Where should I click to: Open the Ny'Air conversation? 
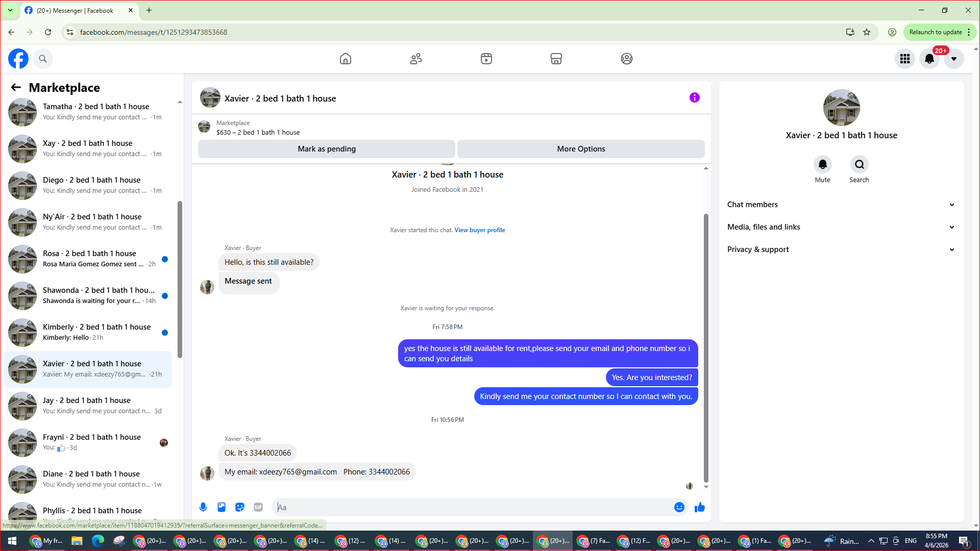88,222
